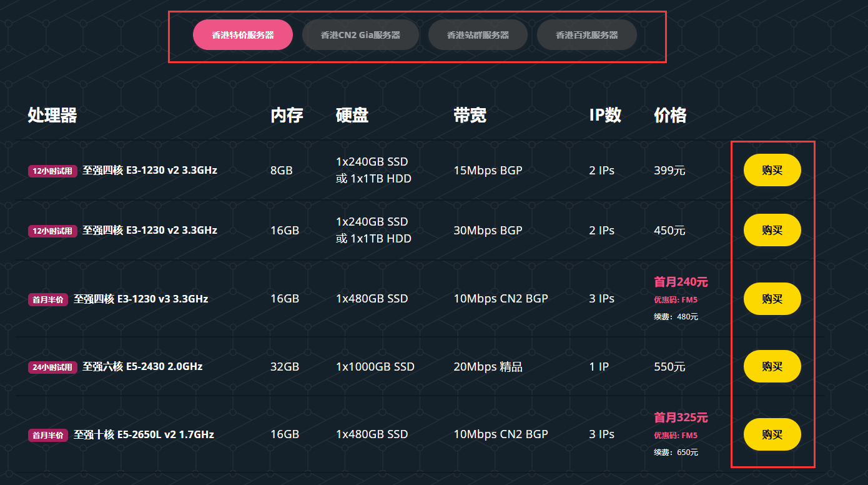Image resolution: width=868 pixels, height=485 pixels.
Task: Click 购买 for the 550元 E5-2430 server
Action: (x=772, y=366)
